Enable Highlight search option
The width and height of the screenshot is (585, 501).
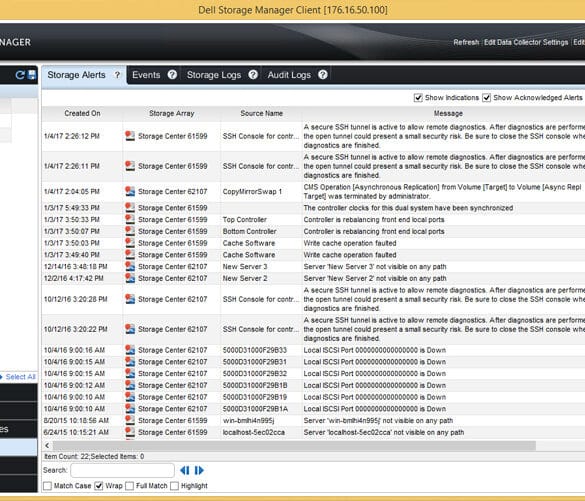click(174, 486)
